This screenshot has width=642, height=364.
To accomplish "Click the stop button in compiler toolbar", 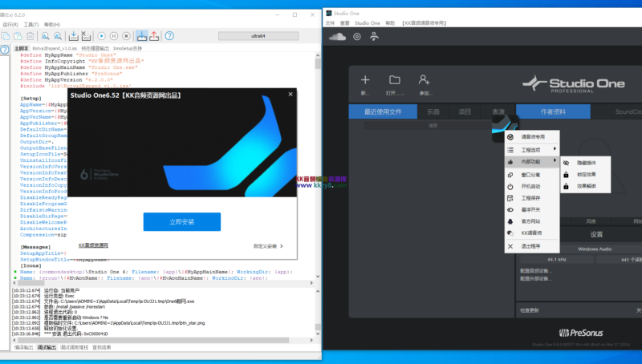I will coord(127,36).
